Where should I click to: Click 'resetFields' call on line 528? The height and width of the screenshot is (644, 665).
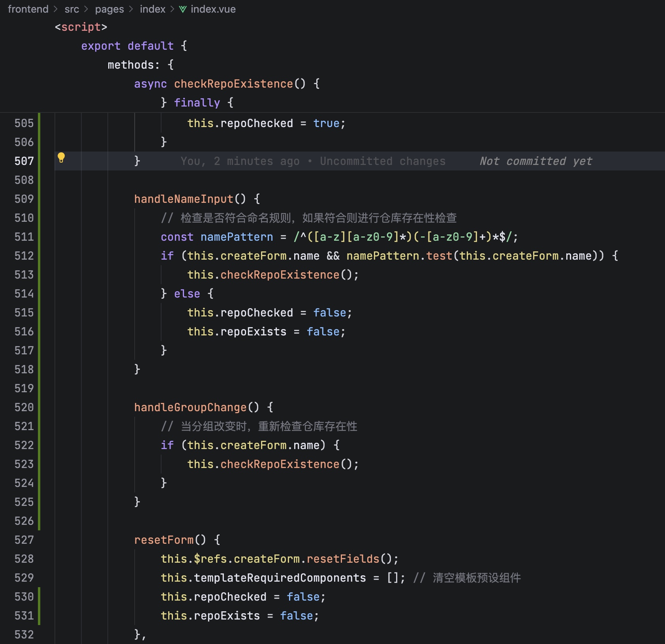[x=343, y=559]
